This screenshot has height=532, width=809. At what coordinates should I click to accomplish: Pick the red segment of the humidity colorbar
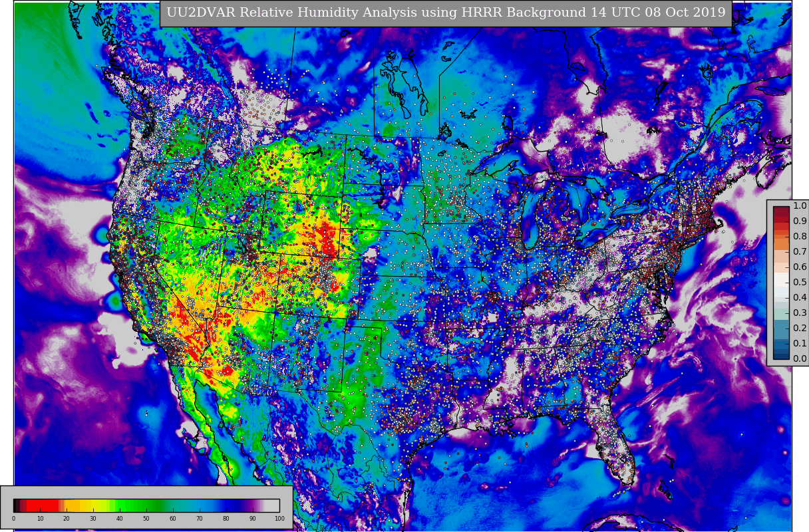click(43, 505)
